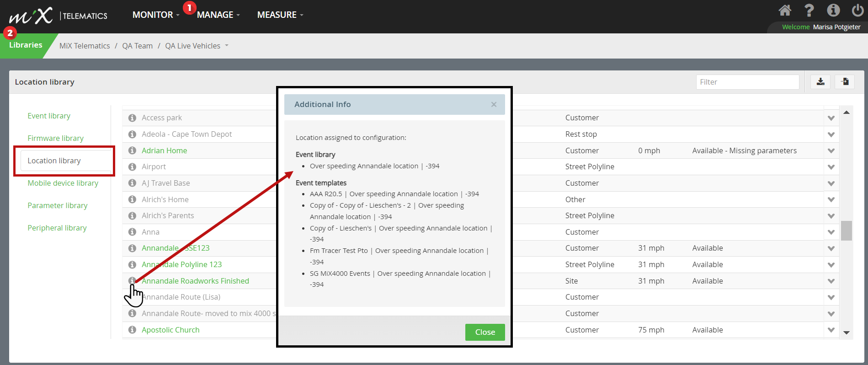
Task: Expand row chevron for Access park
Action: click(x=831, y=118)
